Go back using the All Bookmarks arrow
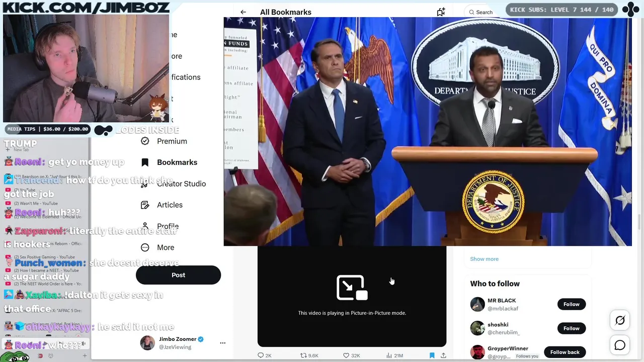Viewport: 644px width, 362px height. 243,12
